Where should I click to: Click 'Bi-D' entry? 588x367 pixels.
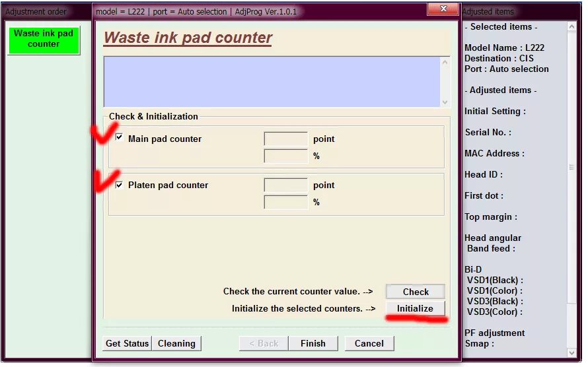click(473, 269)
